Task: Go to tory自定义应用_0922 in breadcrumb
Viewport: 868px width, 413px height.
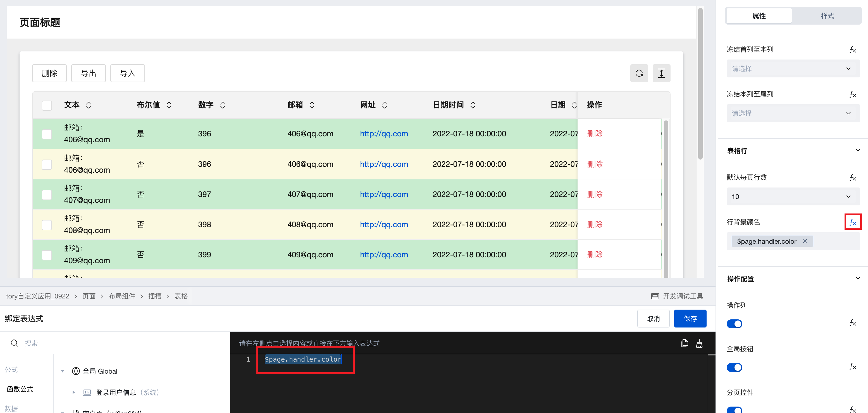Action: pos(37,296)
